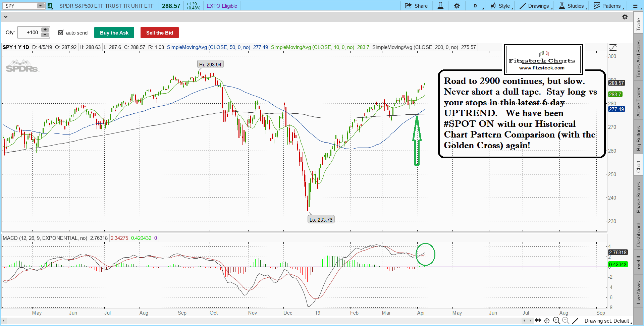Open the flask icon next to Share
The image size is (644, 326).
[x=440, y=6]
